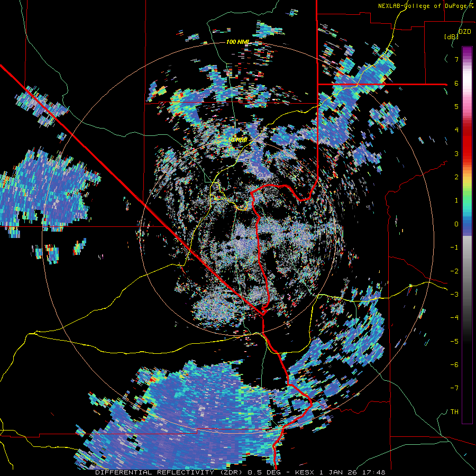Viewport: 476px width, 476px height.
Task: Click the TH threshold label on the scale
Action: click(454, 411)
